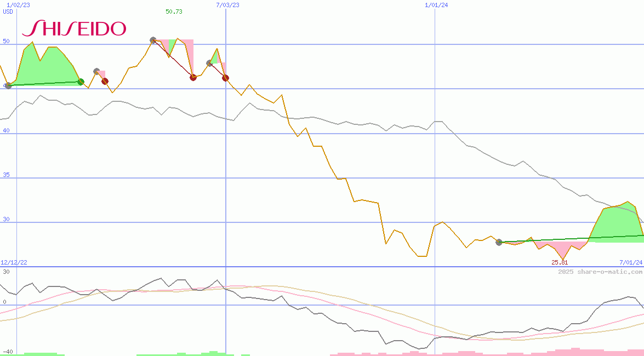Click the 12/12/22 start date label
This screenshot has width=644, height=356.
[x=15, y=261]
